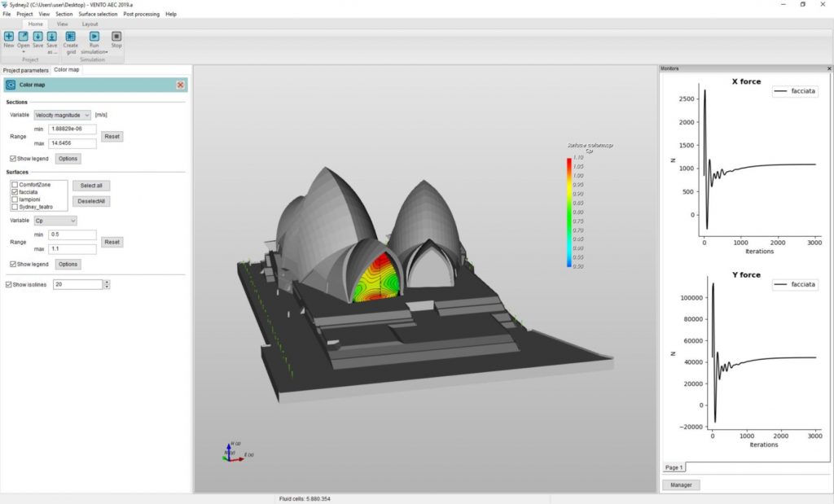Open the Cp surface variable dropdown
Viewport: 834px width, 504px height.
click(x=55, y=221)
